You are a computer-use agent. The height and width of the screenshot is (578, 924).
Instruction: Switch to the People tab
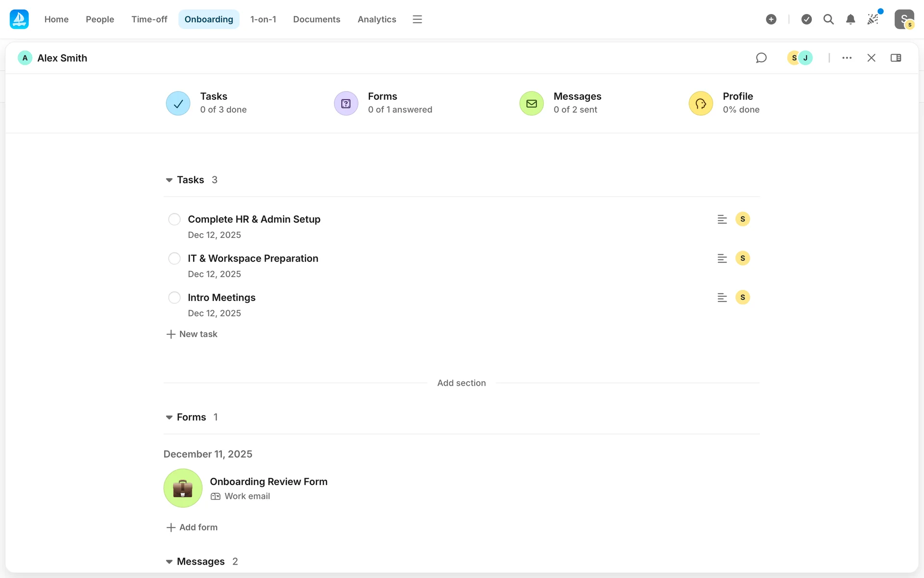(100, 19)
